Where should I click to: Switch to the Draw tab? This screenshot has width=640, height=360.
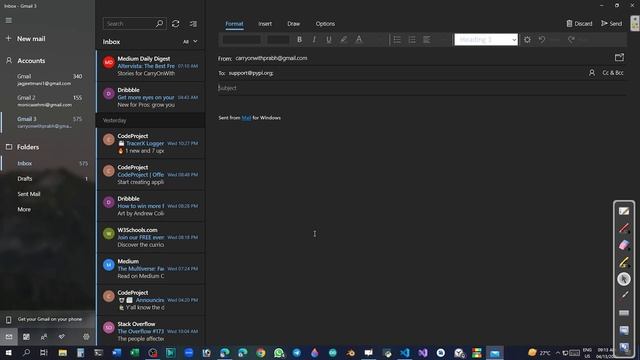(x=293, y=24)
